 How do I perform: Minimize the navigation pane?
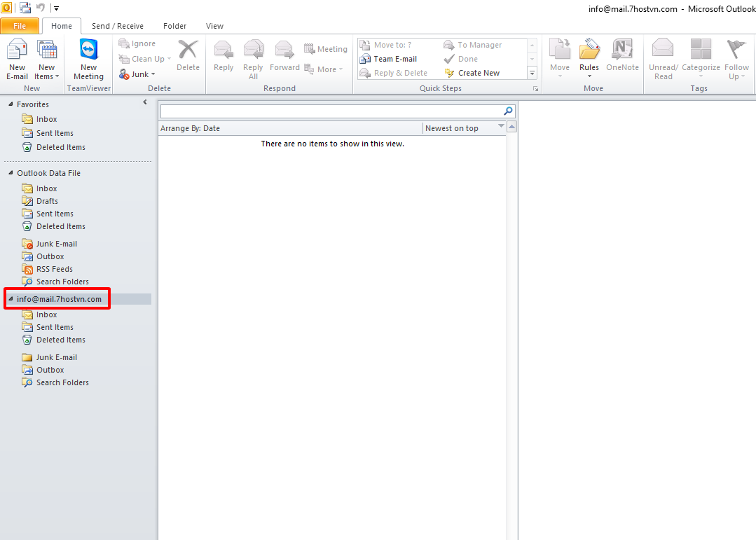[x=144, y=102]
